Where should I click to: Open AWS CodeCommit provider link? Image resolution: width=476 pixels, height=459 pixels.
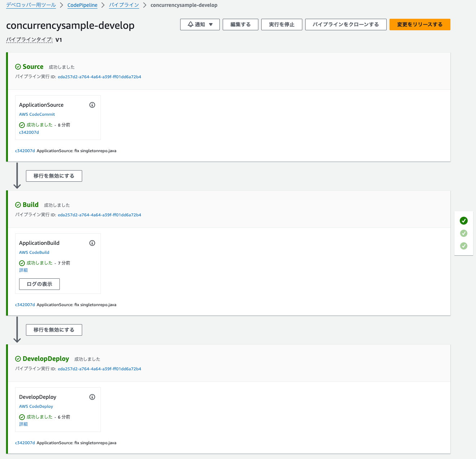click(37, 114)
